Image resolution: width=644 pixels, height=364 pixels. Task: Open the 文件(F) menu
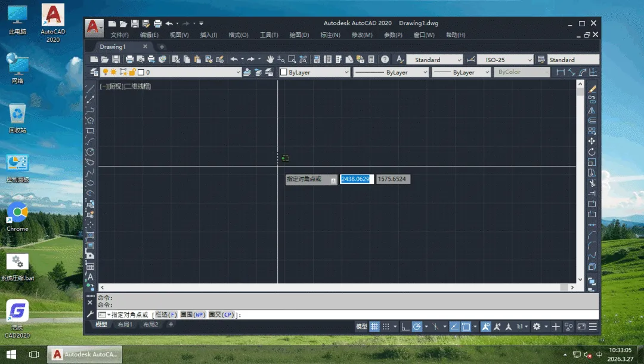(119, 35)
